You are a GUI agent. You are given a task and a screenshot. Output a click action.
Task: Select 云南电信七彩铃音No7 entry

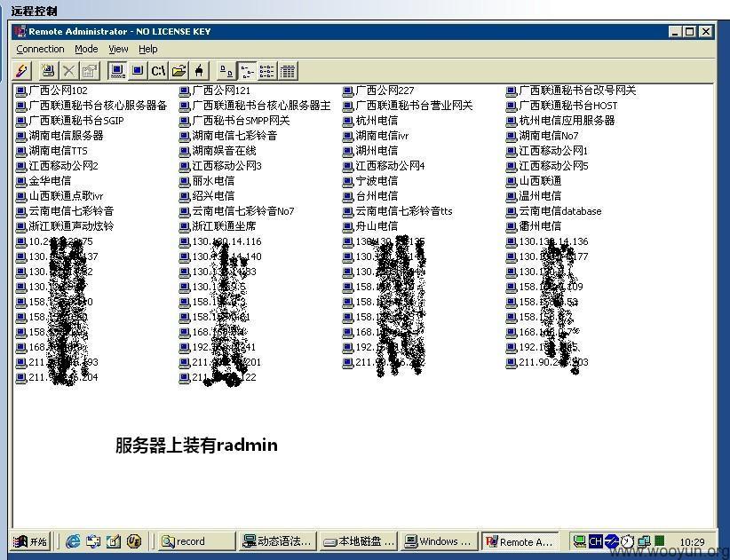point(237,211)
